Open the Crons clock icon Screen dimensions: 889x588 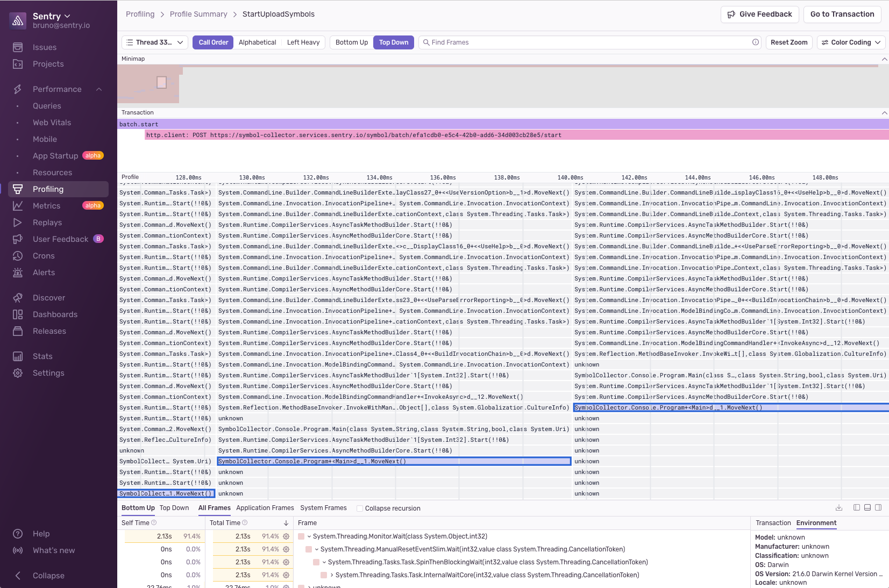click(18, 256)
